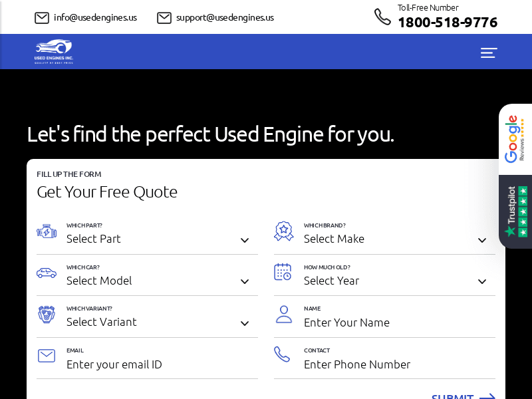Click the envelope icon next to support email
Viewport: 532px width, 399px height.
[164, 18]
